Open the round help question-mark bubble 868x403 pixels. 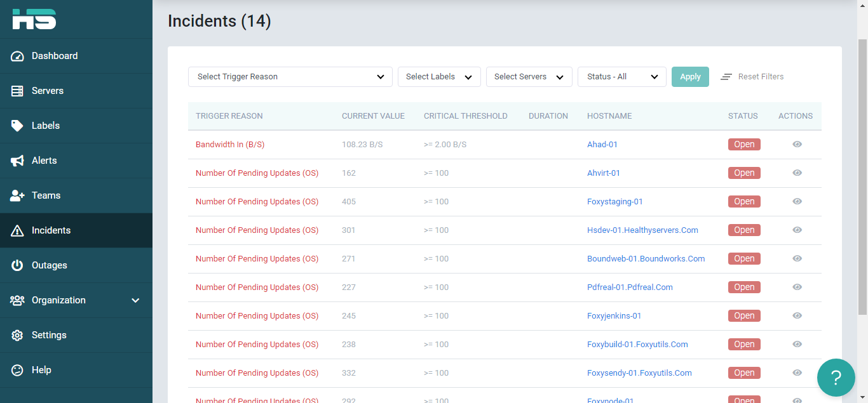(836, 378)
